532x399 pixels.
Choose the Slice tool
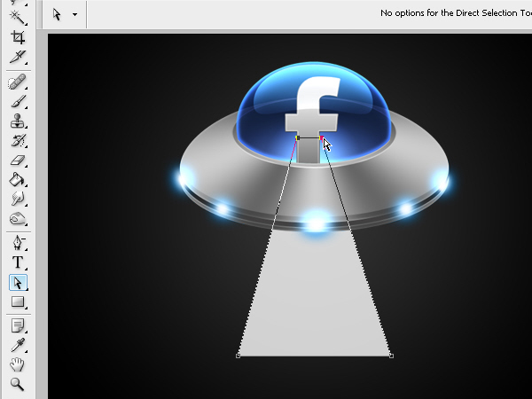tap(18, 57)
